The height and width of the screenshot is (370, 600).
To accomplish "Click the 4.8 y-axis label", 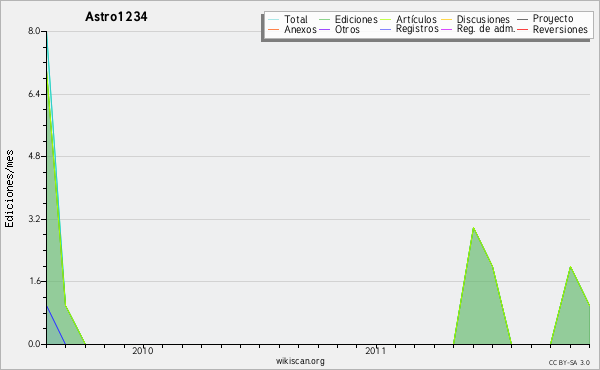I will point(34,156).
